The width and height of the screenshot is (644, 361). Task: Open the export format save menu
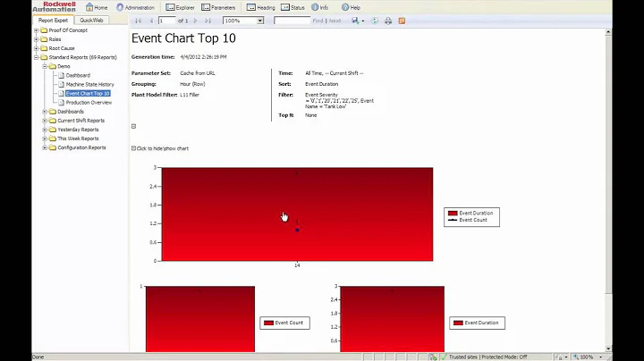(358, 21)
